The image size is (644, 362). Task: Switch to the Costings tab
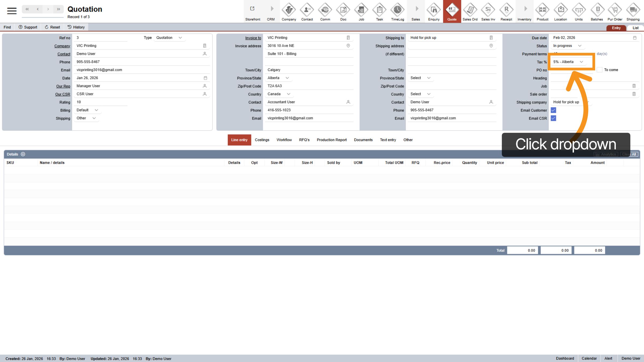click(x=262, y=140)
